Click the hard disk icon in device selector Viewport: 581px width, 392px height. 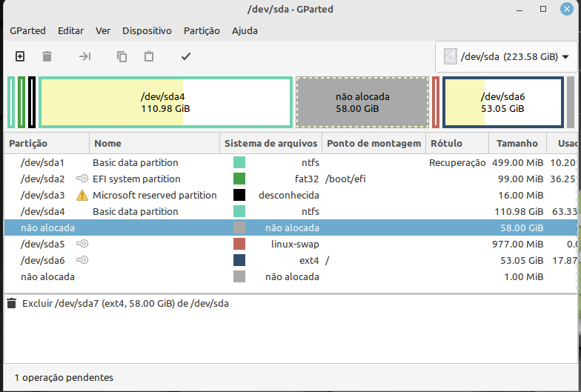451,56
